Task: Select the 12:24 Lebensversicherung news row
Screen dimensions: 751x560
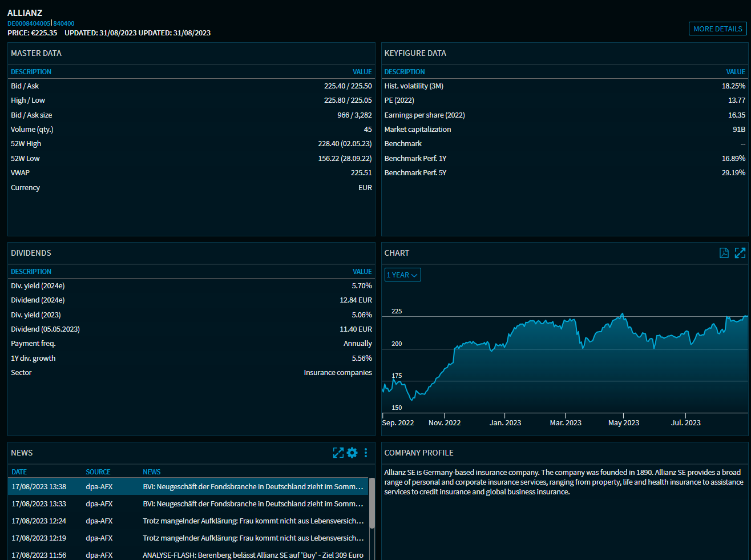Action: tap(188, 521)
